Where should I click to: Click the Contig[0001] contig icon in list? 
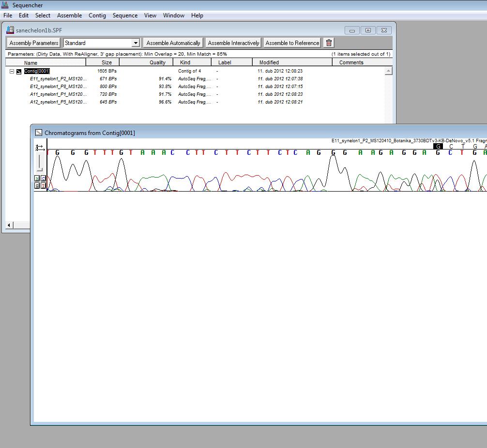[x=19, y=72]
